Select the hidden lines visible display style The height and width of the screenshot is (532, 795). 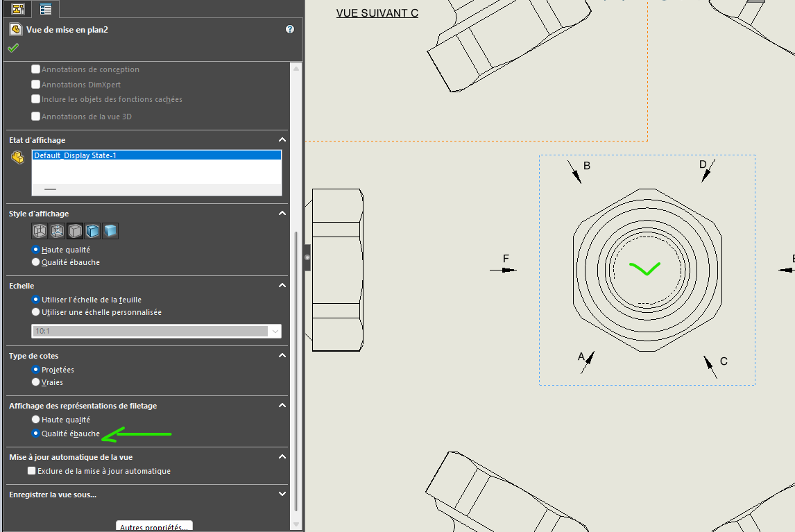tap(57, 231)
